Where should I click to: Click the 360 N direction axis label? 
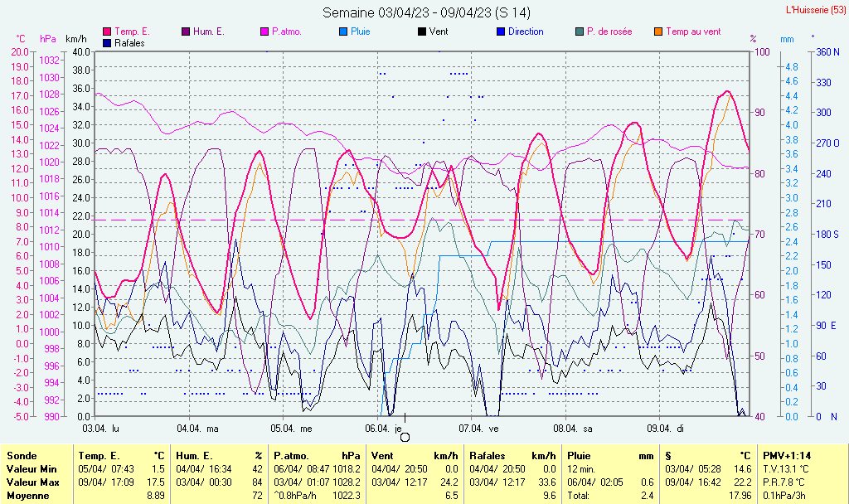pyautogui.click(x=828, y=52)
